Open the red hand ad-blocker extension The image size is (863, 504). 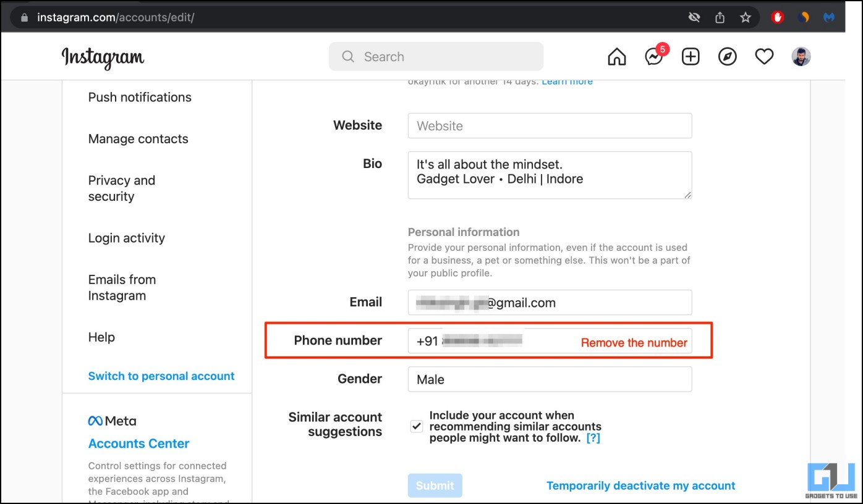click(x=778, y=17)
